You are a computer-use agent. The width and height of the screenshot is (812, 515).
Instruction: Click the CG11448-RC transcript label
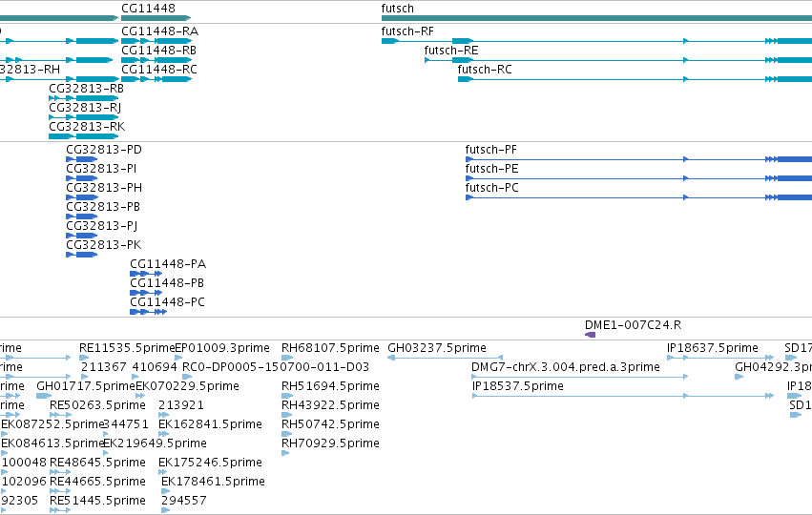click(159, 70)
